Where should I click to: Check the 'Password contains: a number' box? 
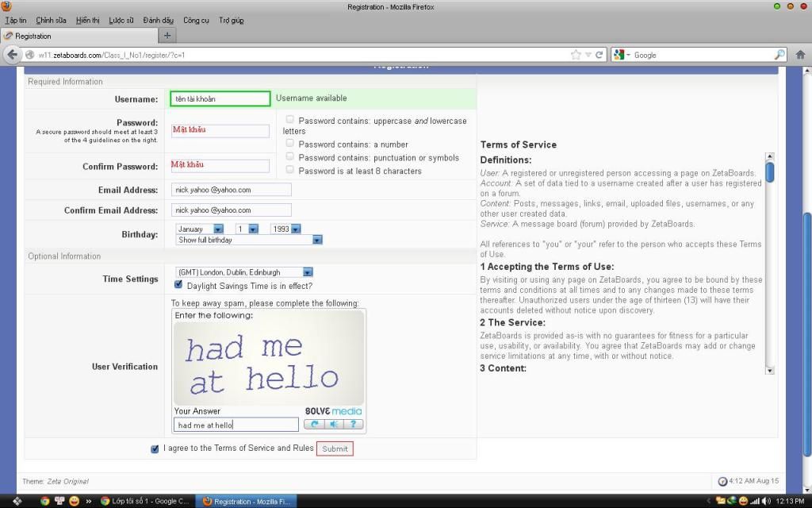[x=289, y=144]
